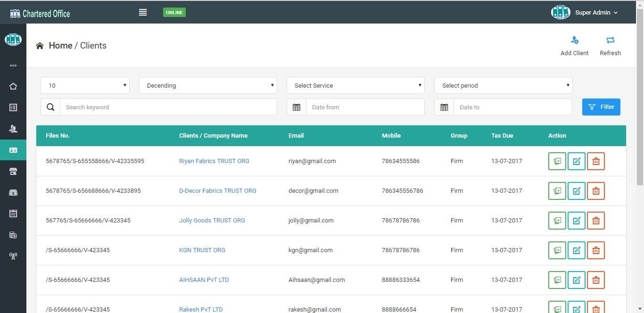Click the green add icon for Jolly Goods
Image resolution: width=644 pixels, height=313 pixels.
coord(557,221)
